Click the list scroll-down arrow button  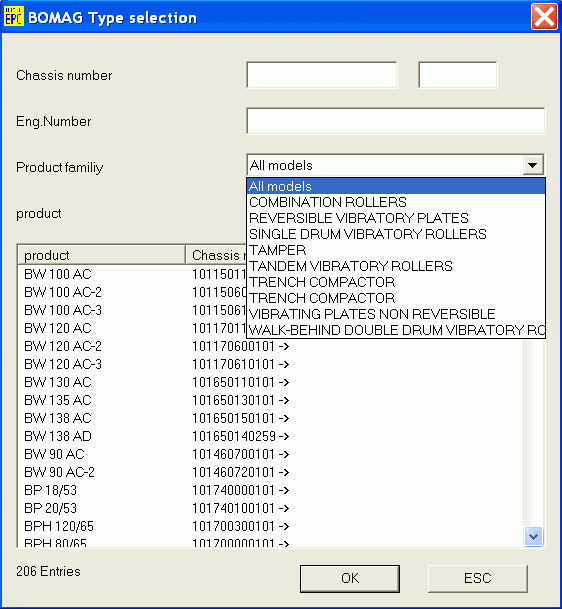pos(533,536)
